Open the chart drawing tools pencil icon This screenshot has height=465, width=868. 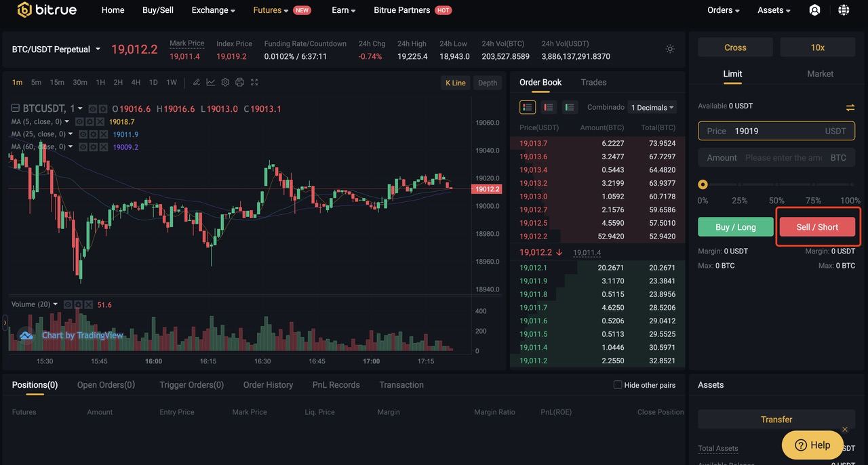pos(196,82)
